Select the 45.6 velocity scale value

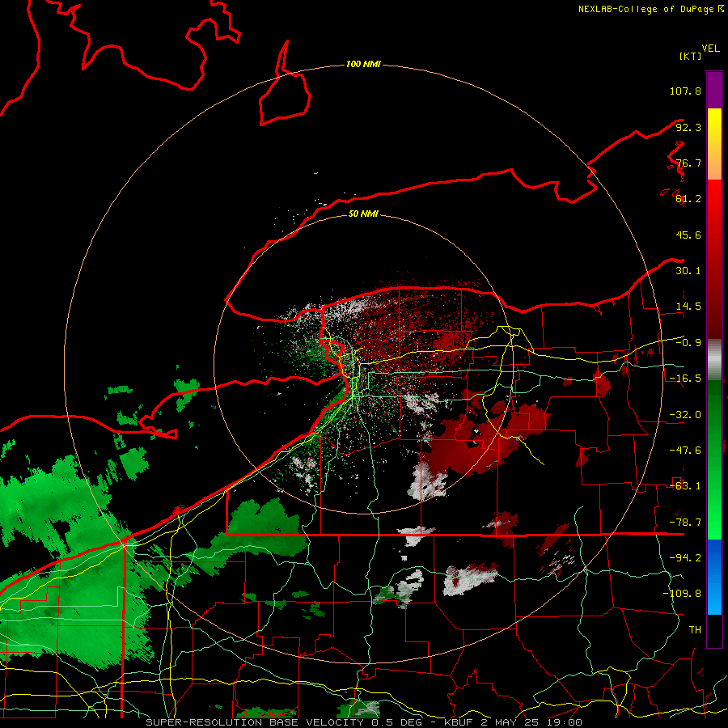coord(688,235)
